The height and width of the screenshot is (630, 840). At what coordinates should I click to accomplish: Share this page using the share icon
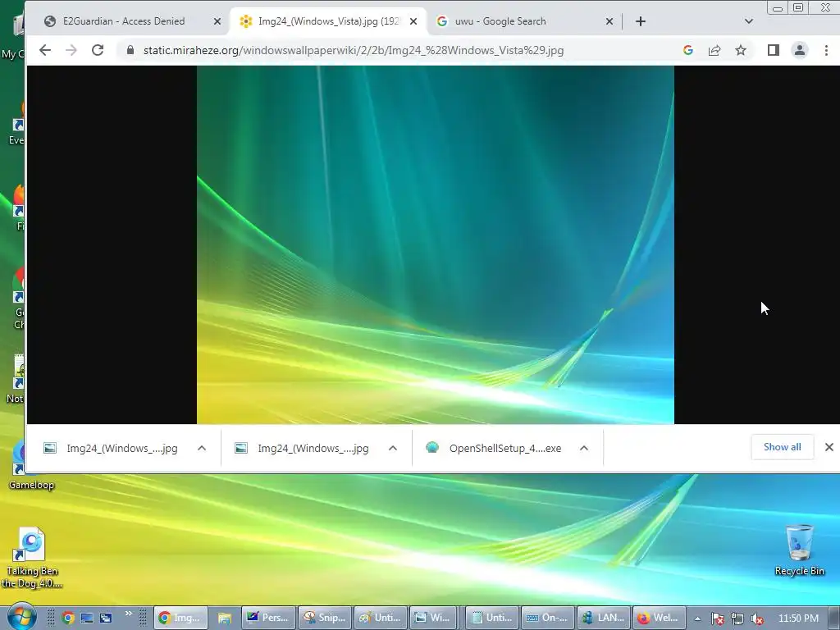(x=714, y=50)
